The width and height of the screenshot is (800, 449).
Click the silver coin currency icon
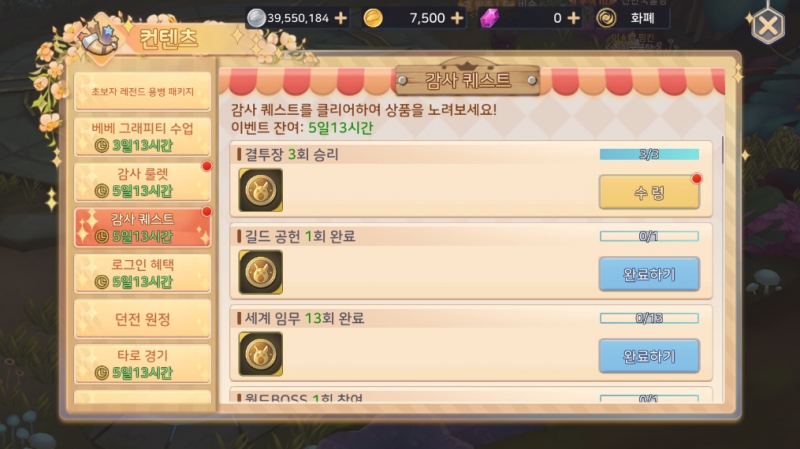256,18
